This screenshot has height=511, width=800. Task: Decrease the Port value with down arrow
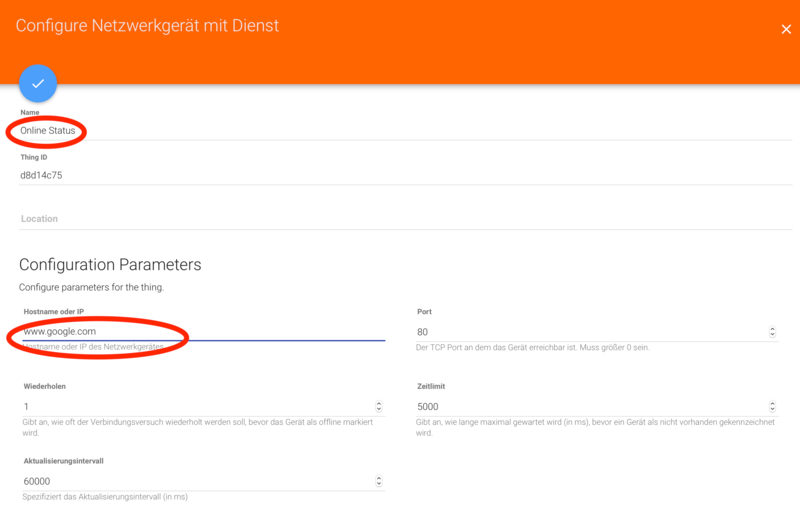click(772, 335)
